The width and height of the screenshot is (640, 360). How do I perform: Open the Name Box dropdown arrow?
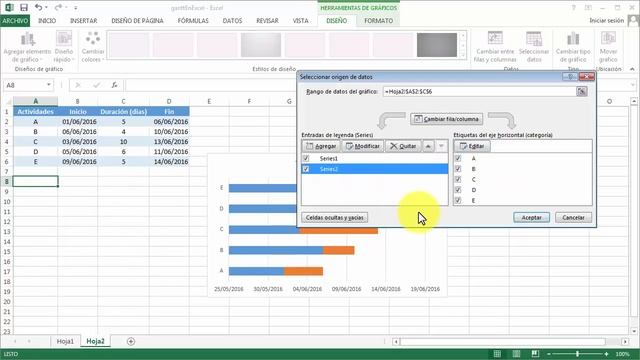49,85
